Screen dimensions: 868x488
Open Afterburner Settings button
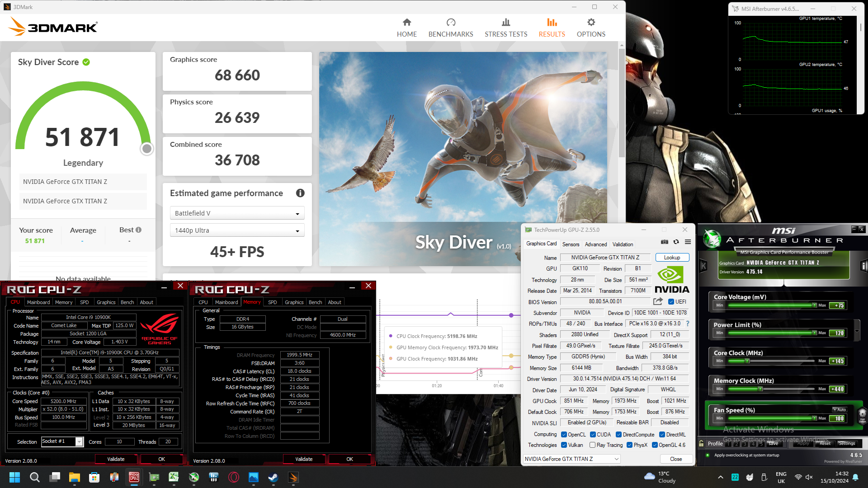coord(847,443)
